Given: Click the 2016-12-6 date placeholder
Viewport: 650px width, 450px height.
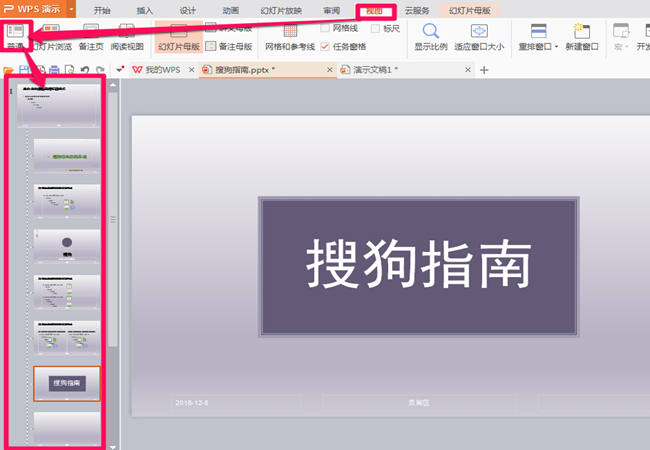Looking at the screenshot, I should (236, 403).
